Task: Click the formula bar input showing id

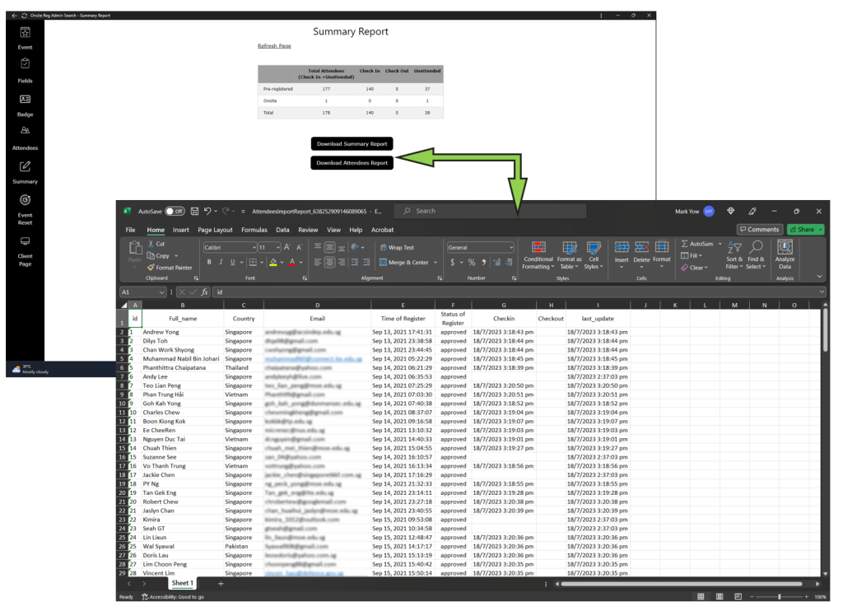Action: pyautogui.click(x=519, y=292)
